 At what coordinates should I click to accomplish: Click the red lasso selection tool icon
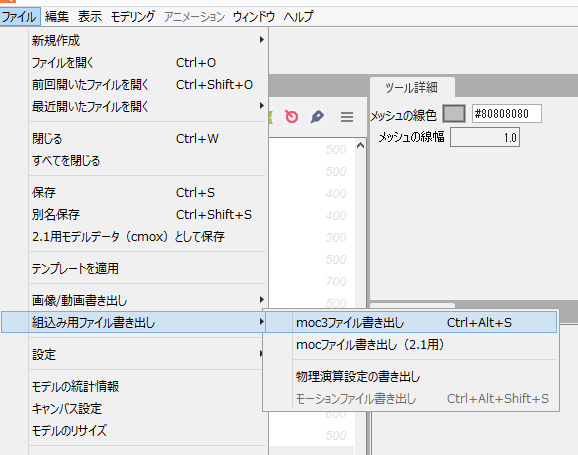292,117
